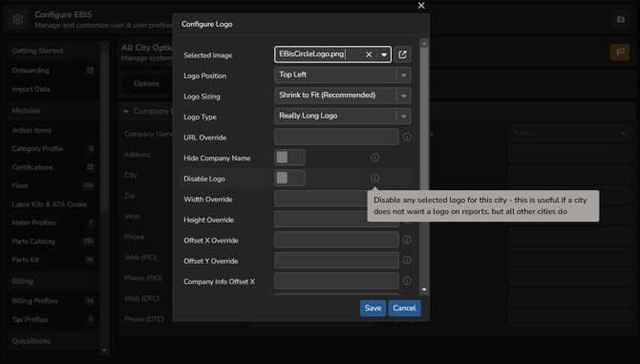Open the Selected Image dropdown arrow
640x364 pixels.
point(384,54)
